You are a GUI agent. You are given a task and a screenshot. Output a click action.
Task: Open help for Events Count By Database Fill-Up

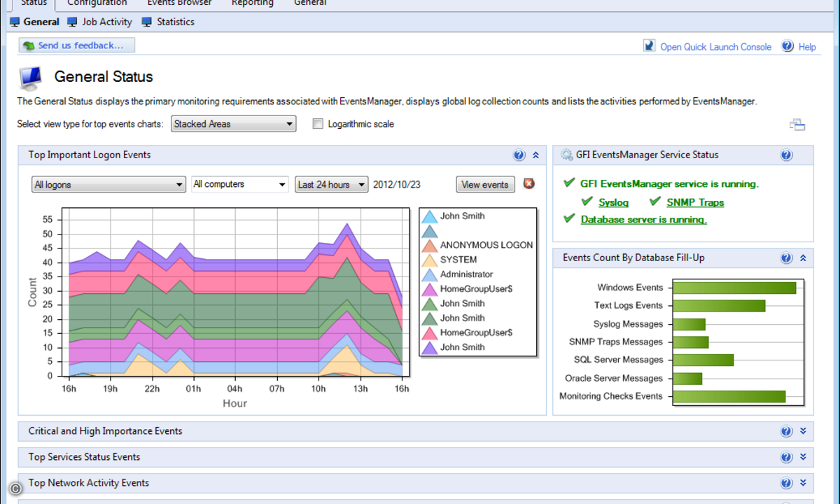click(x=786, y=258)
